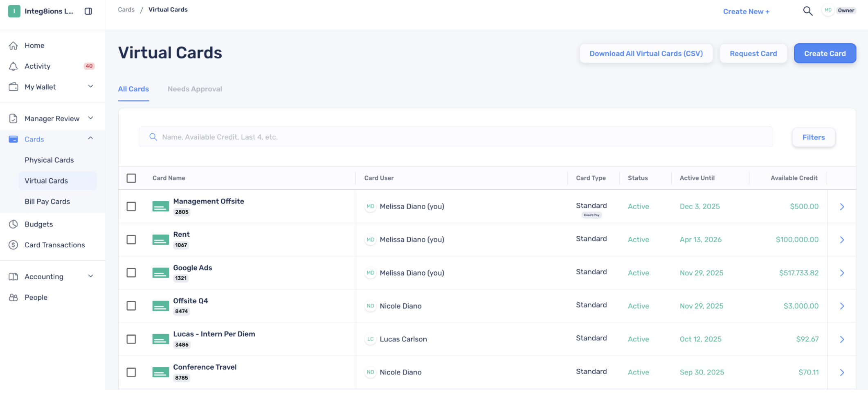Viewport: 868px width, 399px height.
Task: Click the Activity bell icon
Action: point(13,66)
